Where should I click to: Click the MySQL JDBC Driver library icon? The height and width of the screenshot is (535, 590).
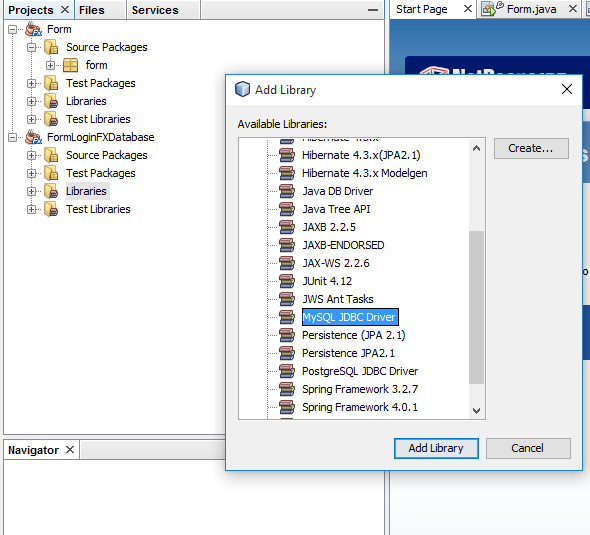point(287,317)
